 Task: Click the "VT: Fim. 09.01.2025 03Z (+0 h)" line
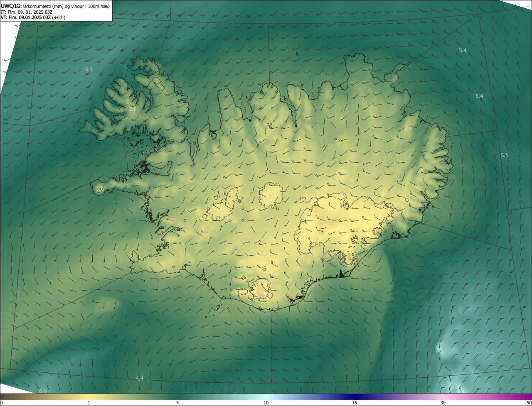33,17
